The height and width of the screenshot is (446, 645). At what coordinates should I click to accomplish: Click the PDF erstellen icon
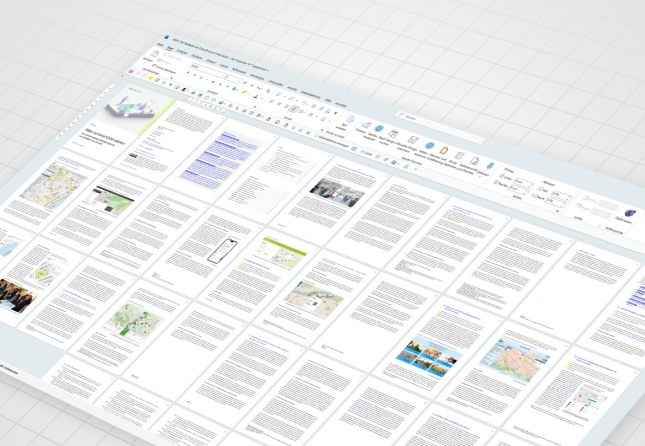click(x=350, y=119)
